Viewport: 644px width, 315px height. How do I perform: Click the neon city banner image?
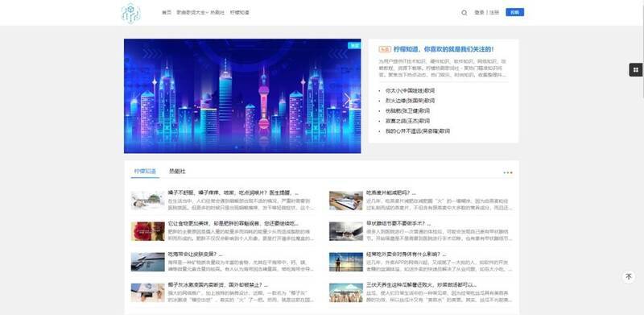click(x=242, y=96)
